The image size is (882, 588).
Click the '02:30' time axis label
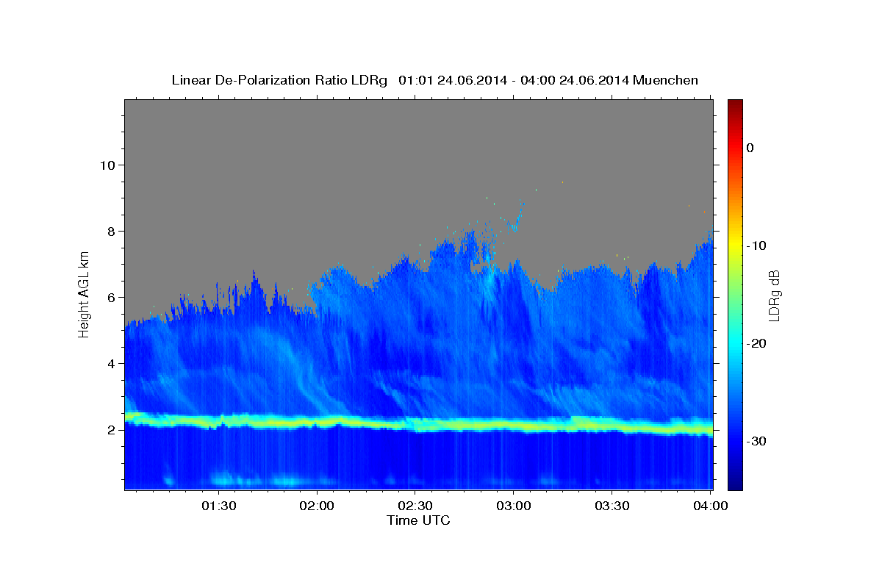415,506
